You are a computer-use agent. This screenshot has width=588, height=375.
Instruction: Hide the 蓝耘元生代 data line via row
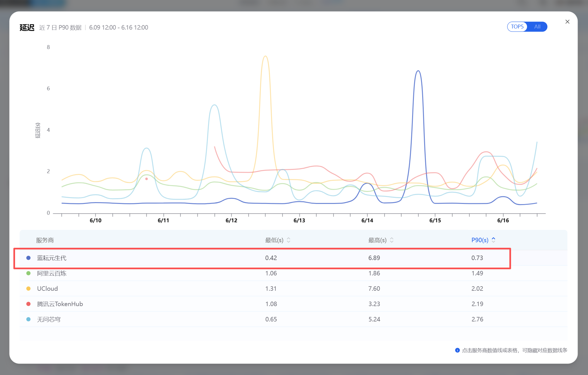point(293,258)
